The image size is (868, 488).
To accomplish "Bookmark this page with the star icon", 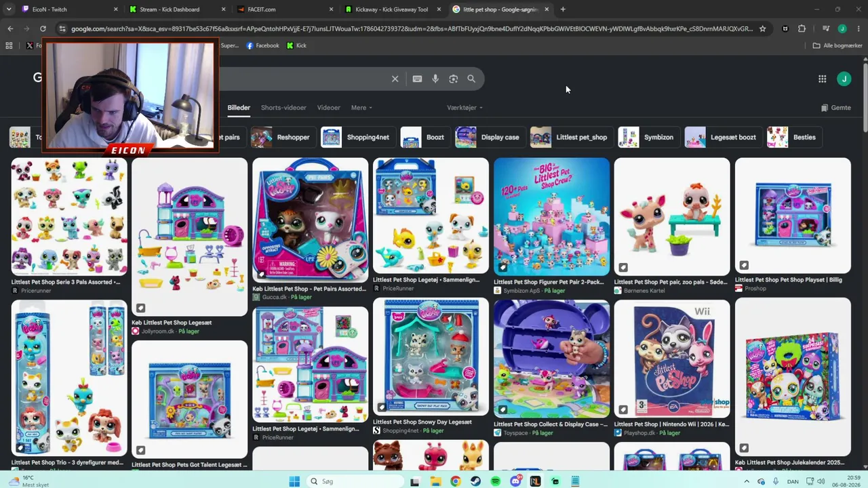I will (762, 28).
